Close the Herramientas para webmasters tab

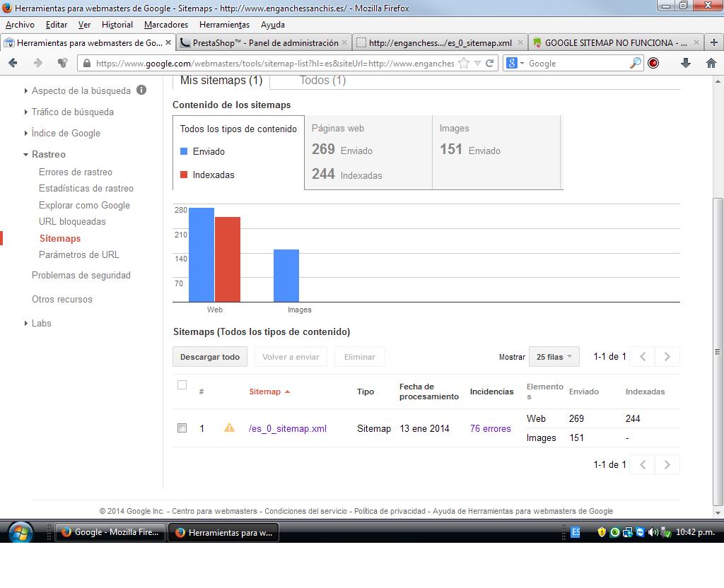tap(168, 42)
